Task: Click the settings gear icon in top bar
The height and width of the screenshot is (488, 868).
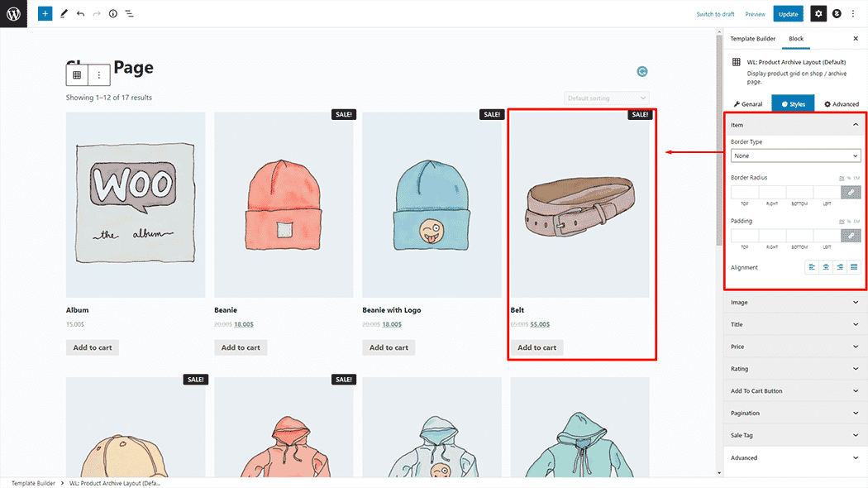Action: pos(818,14)
